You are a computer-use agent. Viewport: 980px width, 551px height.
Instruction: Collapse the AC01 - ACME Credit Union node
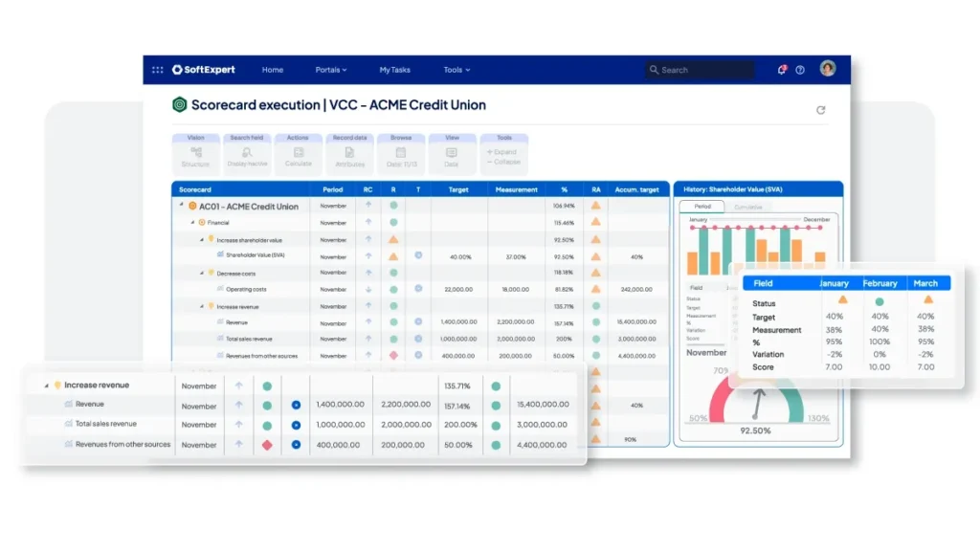181,206
